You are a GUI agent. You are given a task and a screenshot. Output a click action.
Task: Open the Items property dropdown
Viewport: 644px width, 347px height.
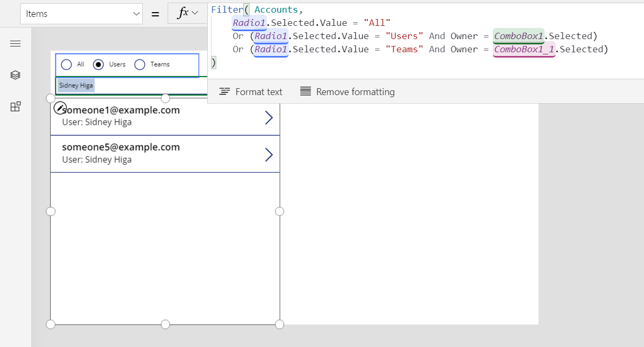click(x=81, y=14)
